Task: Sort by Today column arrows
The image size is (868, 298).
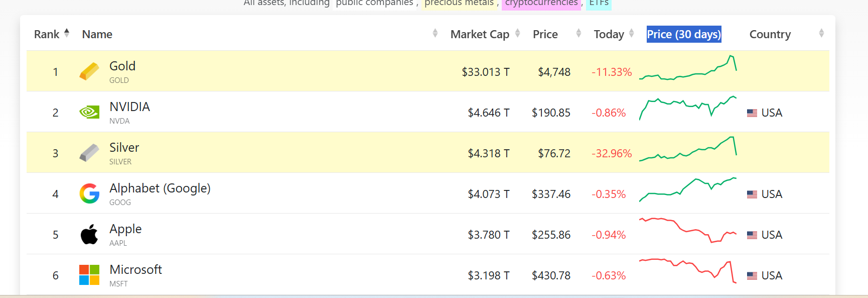Action: (631, 33)
